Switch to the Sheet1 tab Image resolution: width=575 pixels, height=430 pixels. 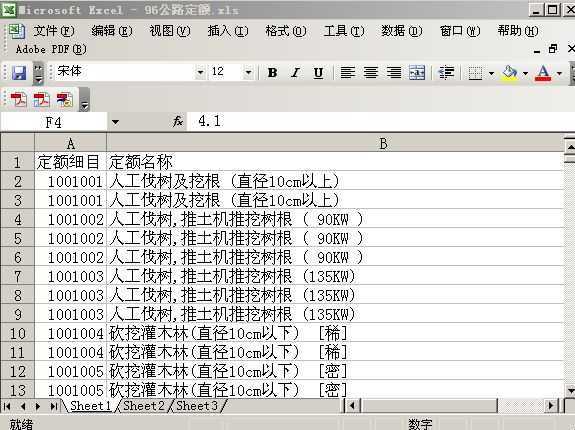coord(90,406)
